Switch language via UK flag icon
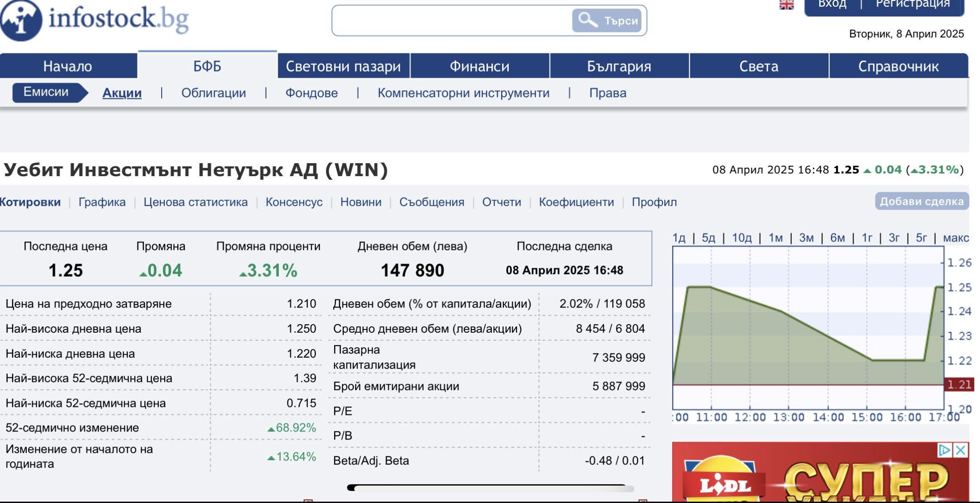Image resolution: width=980 pixels, height=503 pixels. 786,5
